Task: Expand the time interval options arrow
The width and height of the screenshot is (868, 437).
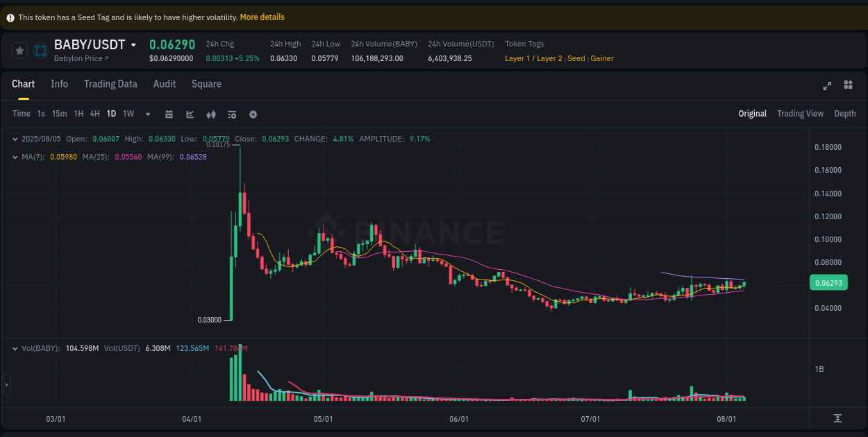Action: (x=147, y=114)
